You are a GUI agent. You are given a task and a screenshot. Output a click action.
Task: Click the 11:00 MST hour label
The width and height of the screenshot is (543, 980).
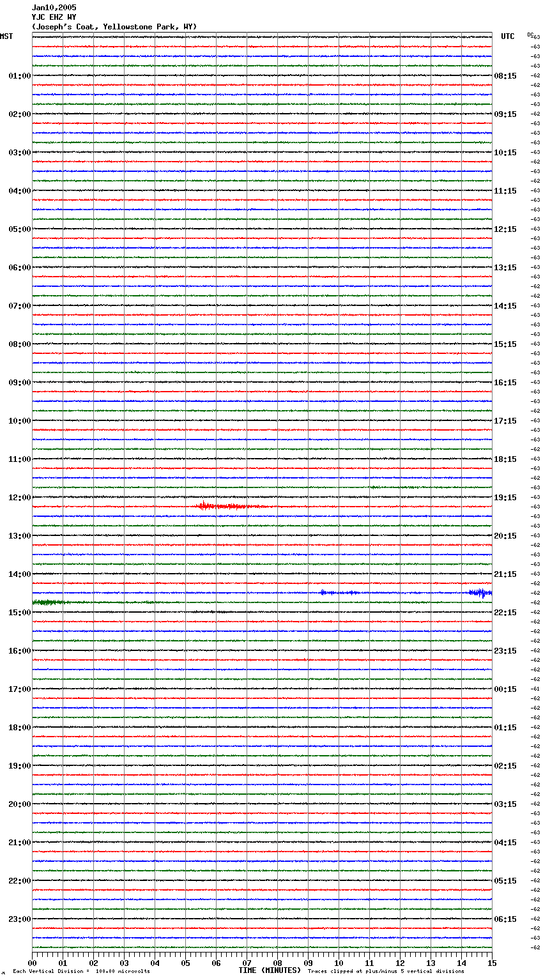pos(20,459)
